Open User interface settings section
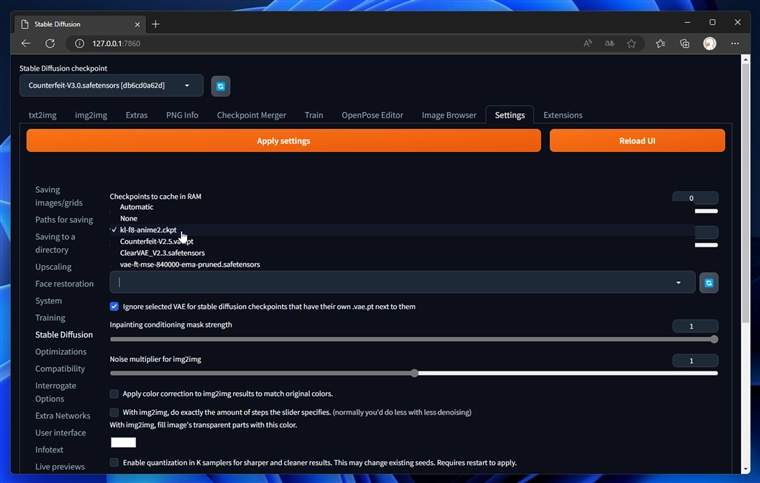Image resolution: width=760 pixels, height=483 pixels. 61,433
